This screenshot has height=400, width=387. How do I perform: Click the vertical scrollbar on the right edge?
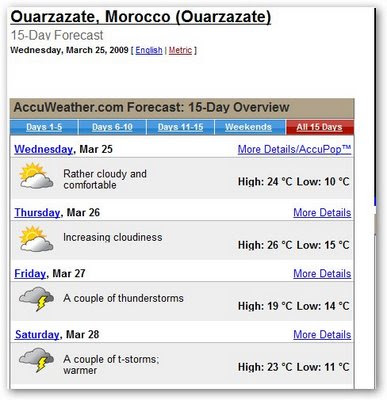click(x=375, y=197)
